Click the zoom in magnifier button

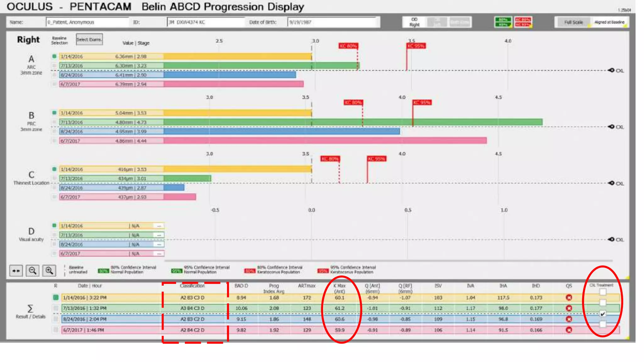point(49,271)
